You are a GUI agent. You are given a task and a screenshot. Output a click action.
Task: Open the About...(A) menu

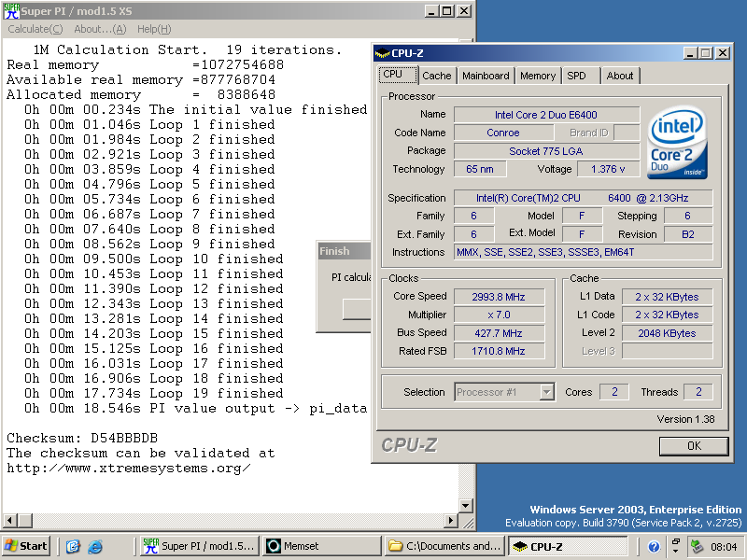click(100, 29)
